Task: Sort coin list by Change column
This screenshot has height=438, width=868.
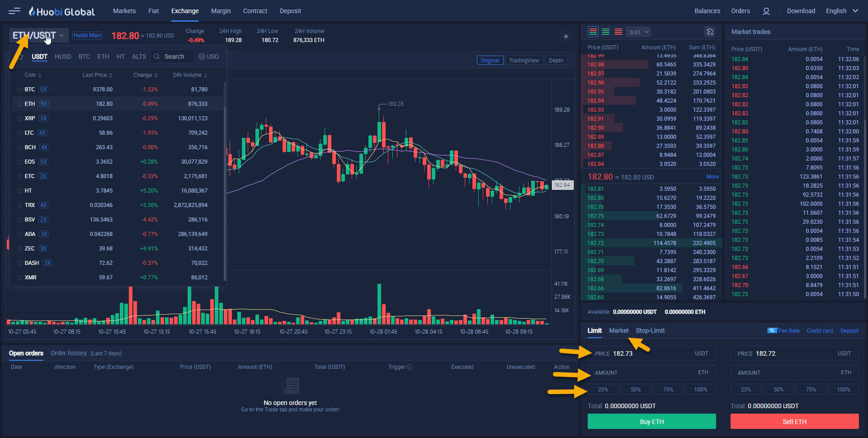Action: (x=145, y=75)
